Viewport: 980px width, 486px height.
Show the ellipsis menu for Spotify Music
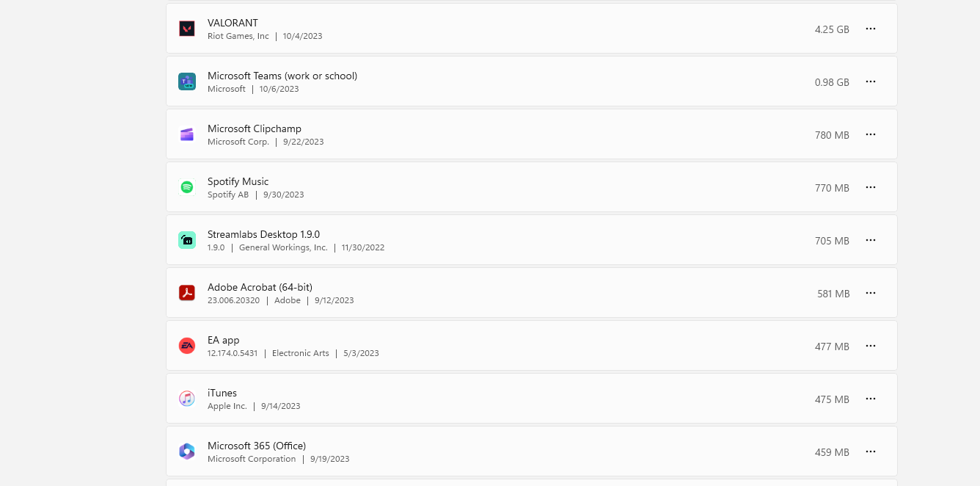[871, 187]
